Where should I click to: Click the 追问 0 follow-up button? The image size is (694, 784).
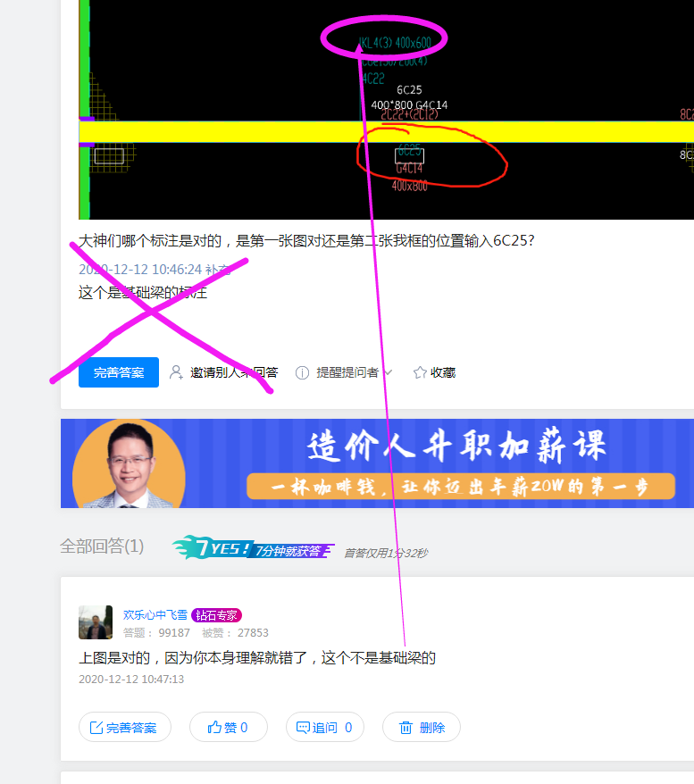tap(325, 727)
